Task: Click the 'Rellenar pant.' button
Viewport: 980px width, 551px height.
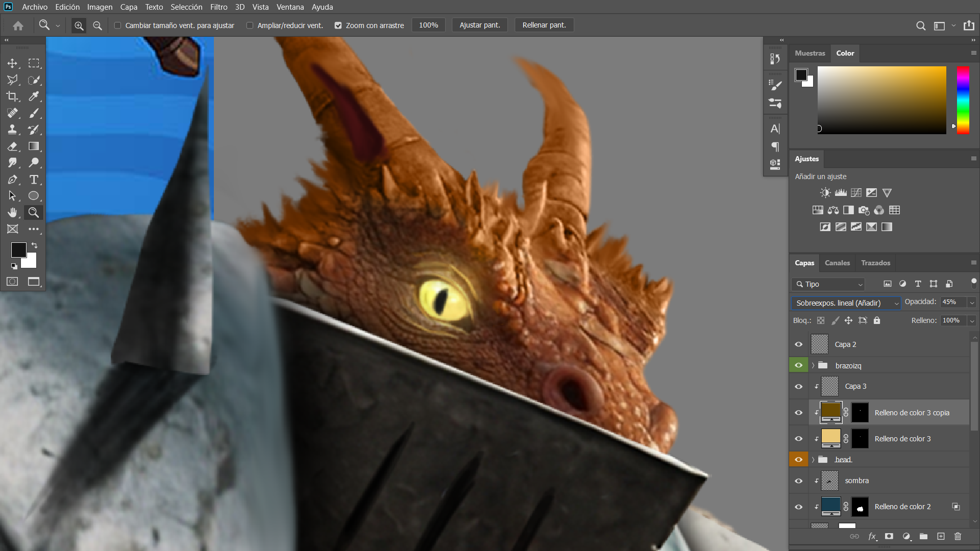Action: coord(544,26)
